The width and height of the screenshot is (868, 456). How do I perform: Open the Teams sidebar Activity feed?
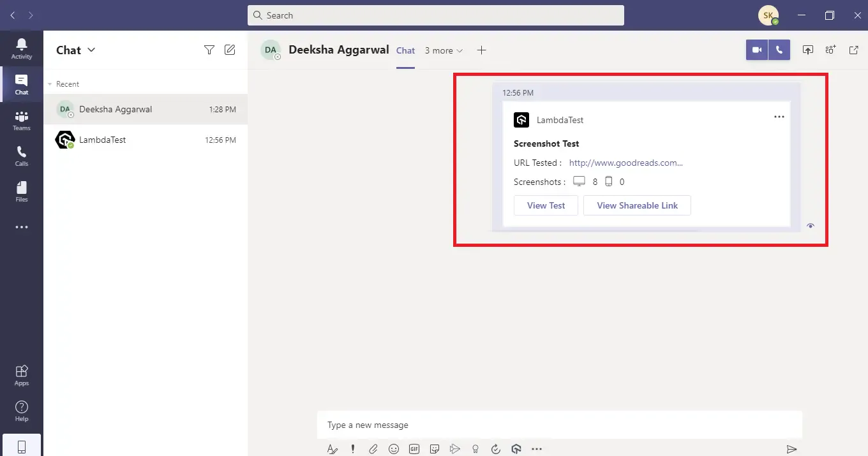[21, 48]
